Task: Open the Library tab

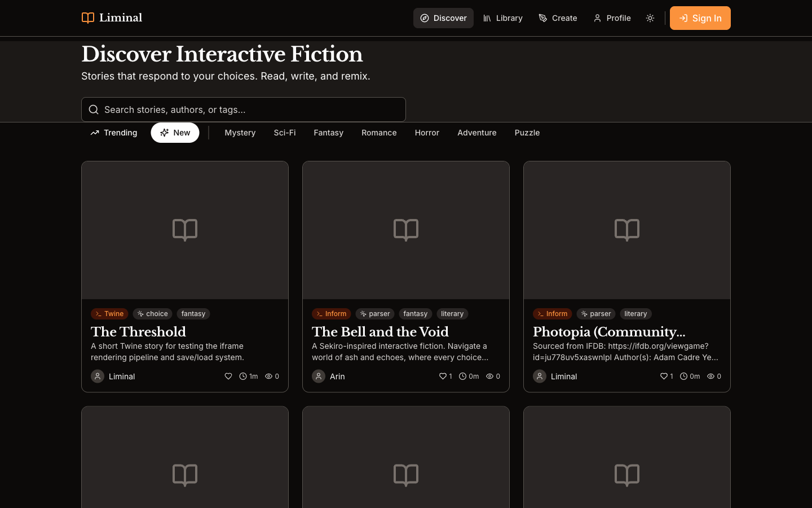Action: (502, 18)
